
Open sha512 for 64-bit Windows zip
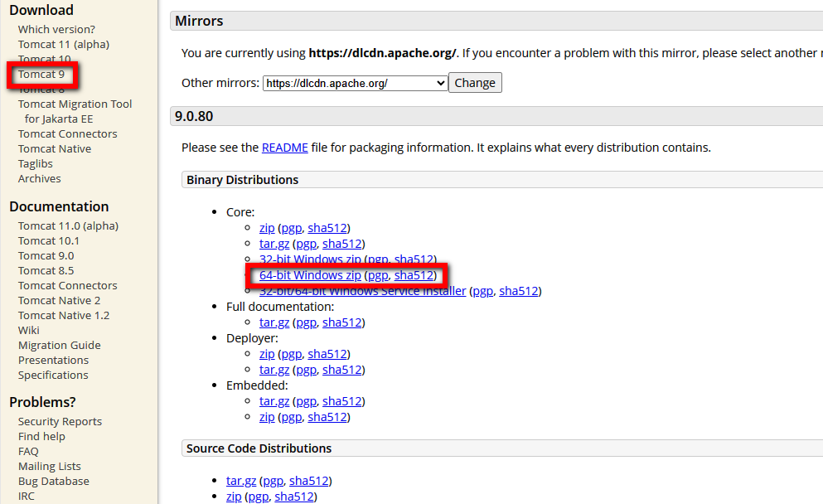tap(414, 275)
